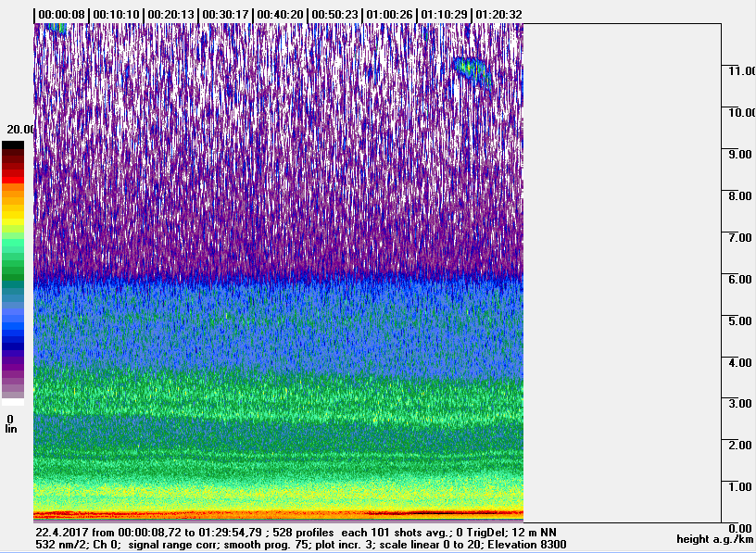756x553 pixels.
Task: Click the 3.00 height axis label
Action: [740, 404]
